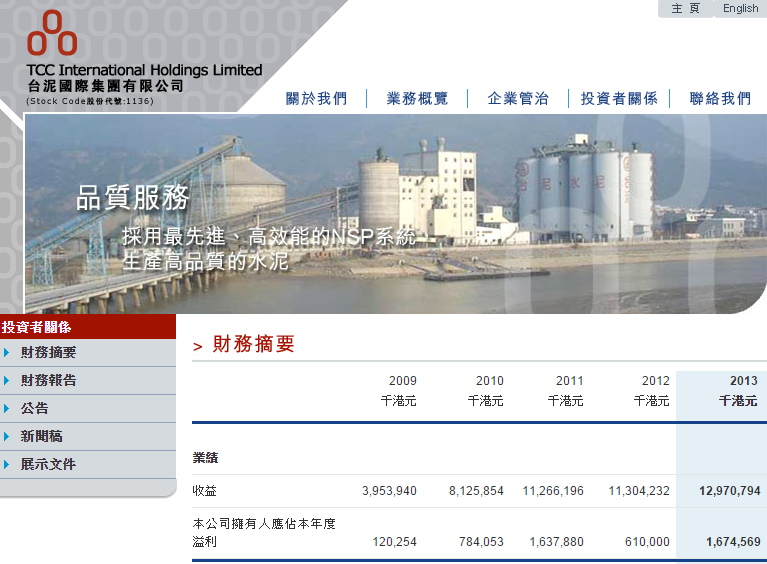
Task: Click the arrow icon beside 財務報告
Action: coord(7,381)
